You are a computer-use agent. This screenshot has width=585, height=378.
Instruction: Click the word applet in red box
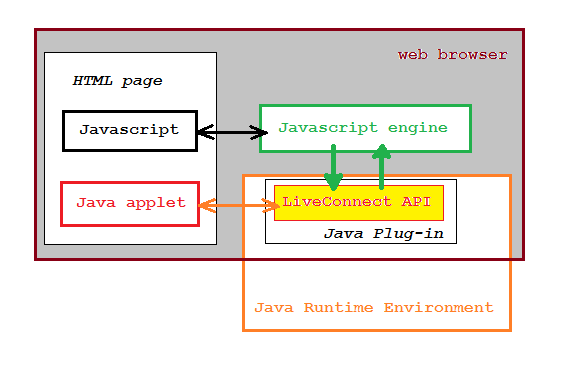click(x=156, y=203)
